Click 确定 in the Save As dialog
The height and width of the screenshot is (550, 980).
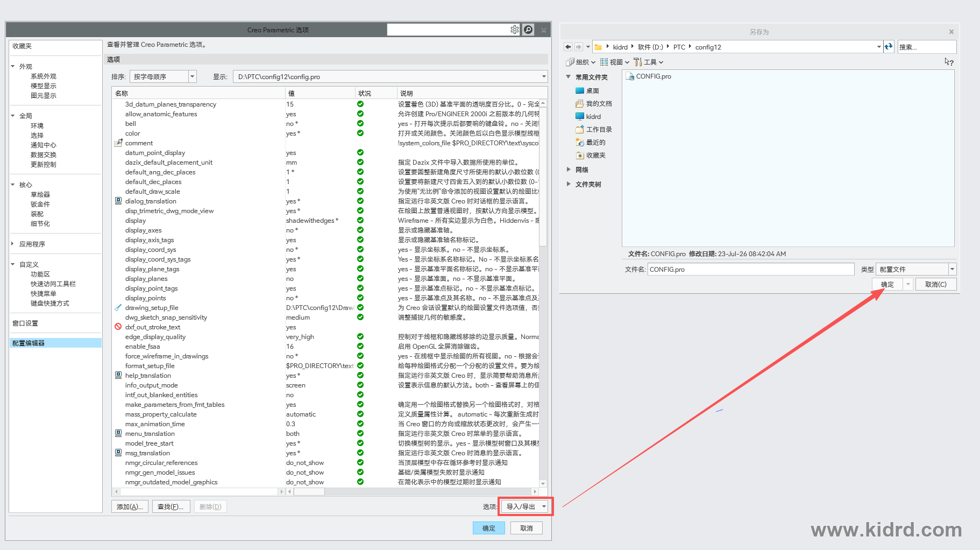click(x=887, y=284)
